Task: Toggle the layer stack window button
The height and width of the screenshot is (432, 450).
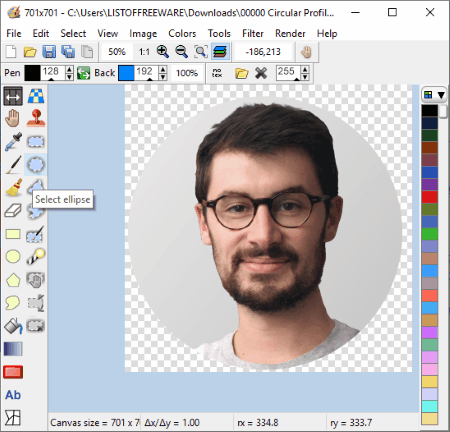Action: (220, 52)
